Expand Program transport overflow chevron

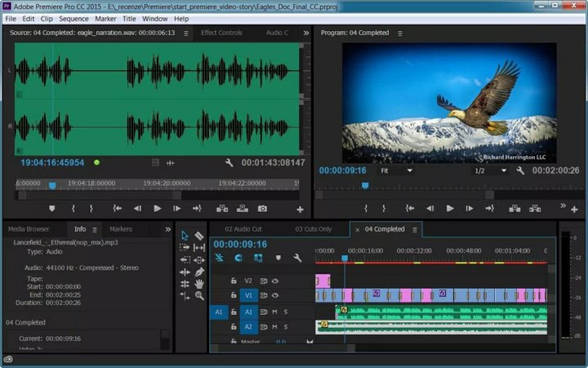[x=563, y=205]
